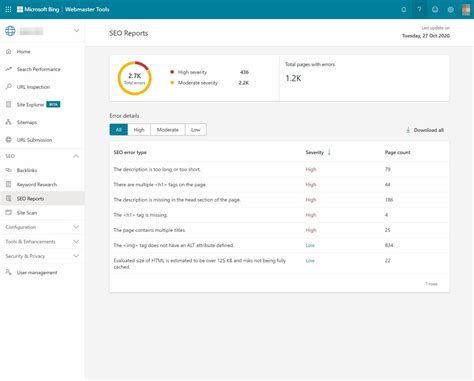Viewport: 474px width, 381px height.
Task: Click the Microsoft Bing logo
Action: coord(38,9)
